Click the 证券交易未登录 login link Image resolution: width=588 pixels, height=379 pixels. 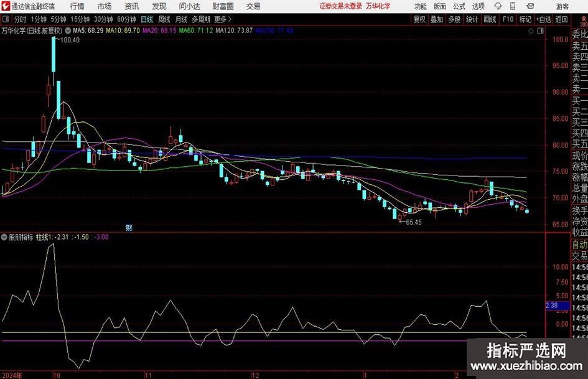click(341, 6)
